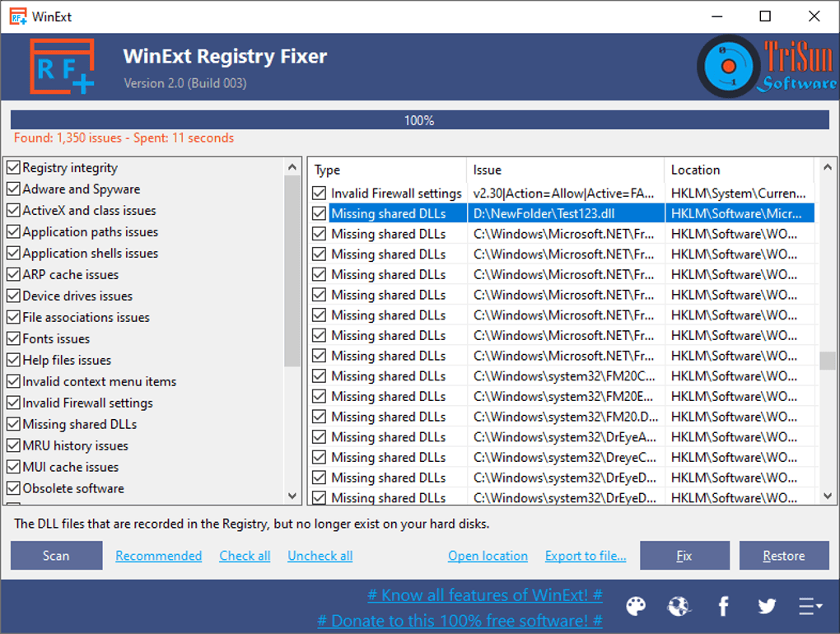Sort results by Location column header
Screen dimensions: 840x634
[x=740, y=170]
